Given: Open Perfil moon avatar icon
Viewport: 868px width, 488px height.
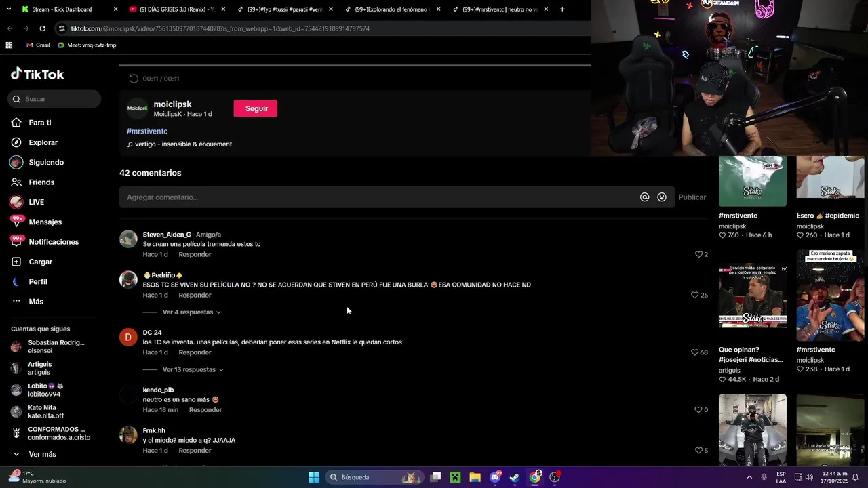Looking at the screenshot, I should coord(16,281).
